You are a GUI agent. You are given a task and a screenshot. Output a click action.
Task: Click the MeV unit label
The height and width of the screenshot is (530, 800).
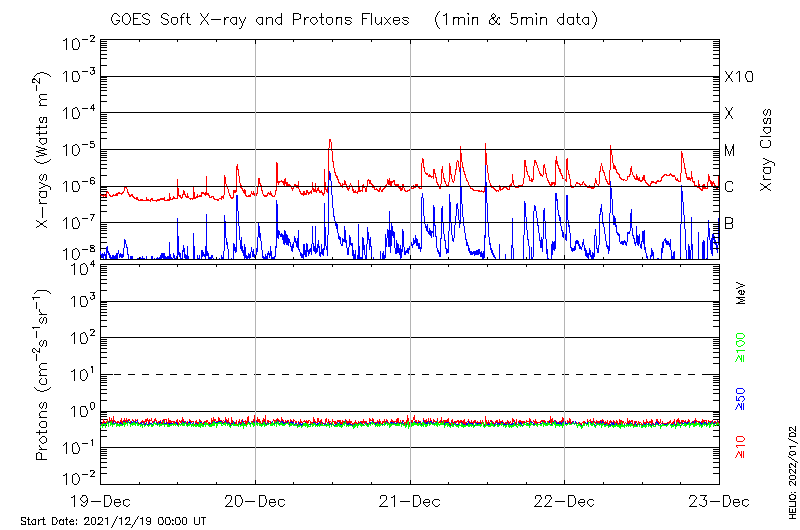(x=741, y=292)
